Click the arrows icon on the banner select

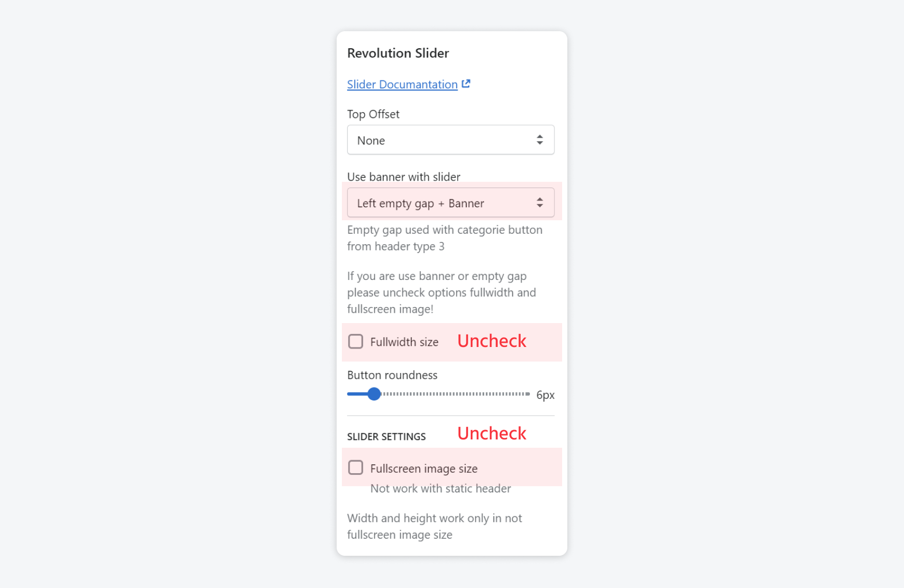click(x=540, y=203)
